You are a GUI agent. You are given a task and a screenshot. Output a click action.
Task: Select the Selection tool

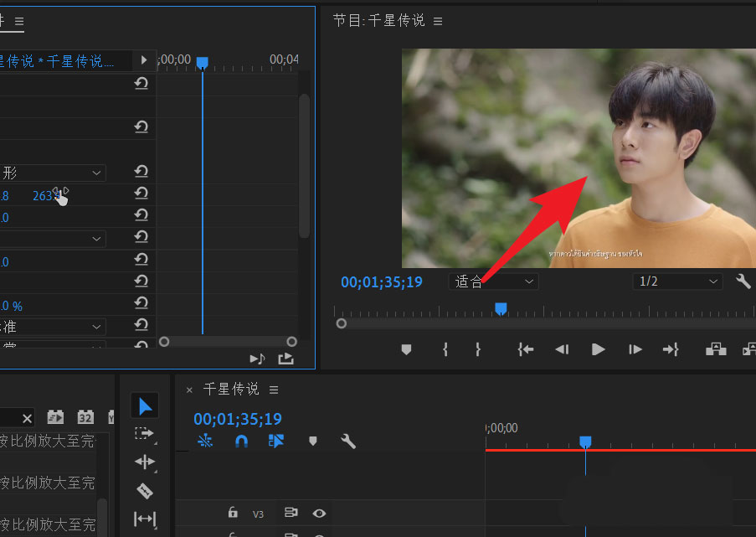tap(144, 405)
